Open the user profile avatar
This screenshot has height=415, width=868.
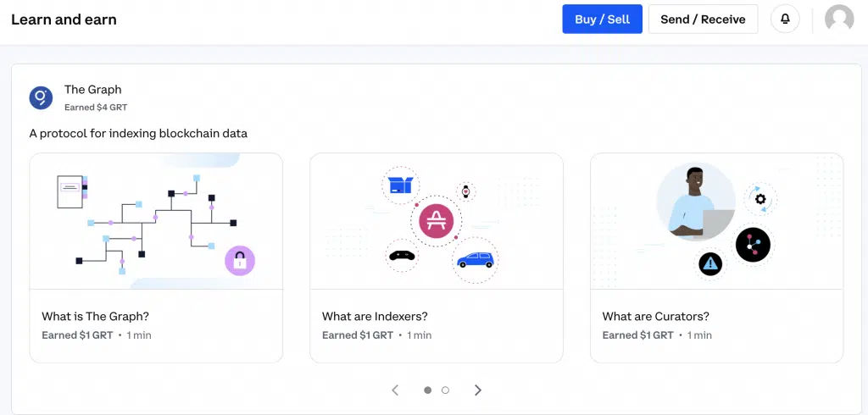click(x=839, y=19)
